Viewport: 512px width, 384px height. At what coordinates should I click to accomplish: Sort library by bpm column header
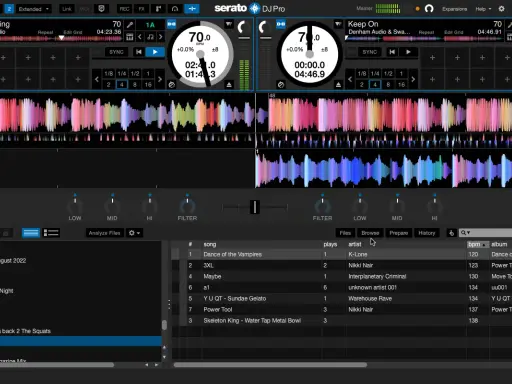[x=478, y=244]
